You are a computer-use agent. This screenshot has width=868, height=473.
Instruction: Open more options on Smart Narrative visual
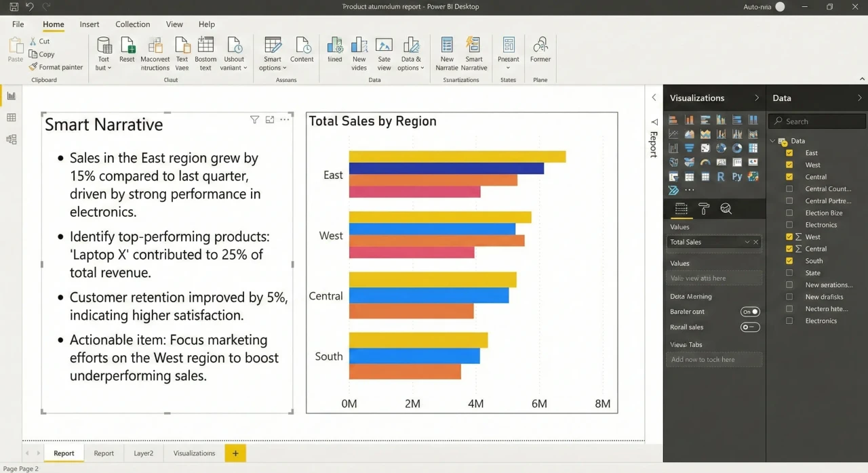point(285,120)
